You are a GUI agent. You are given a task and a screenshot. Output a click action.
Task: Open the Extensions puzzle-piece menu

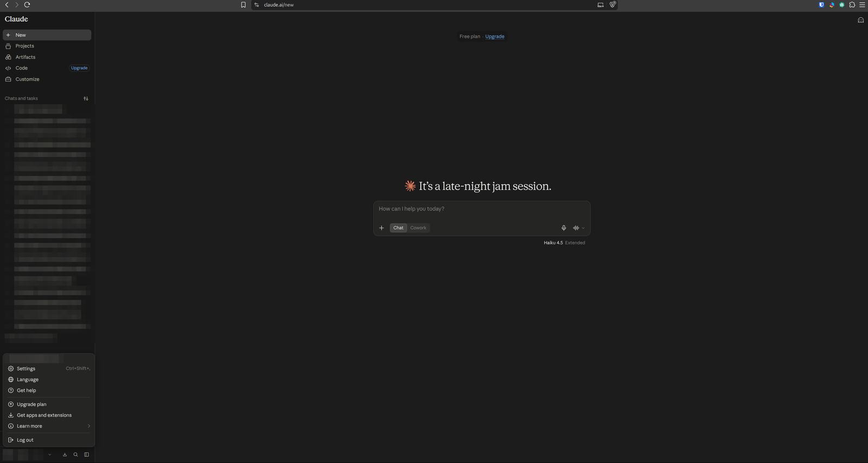[852, 4]
